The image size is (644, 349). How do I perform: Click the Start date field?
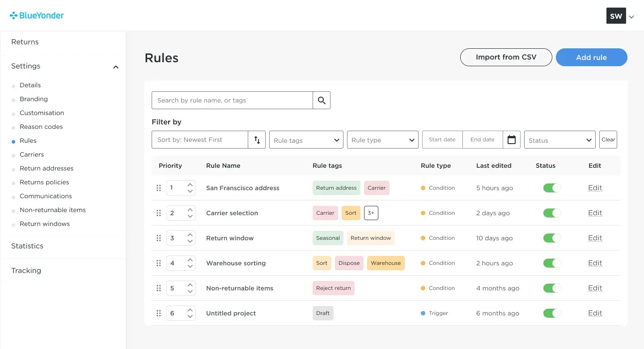[442, 140]
